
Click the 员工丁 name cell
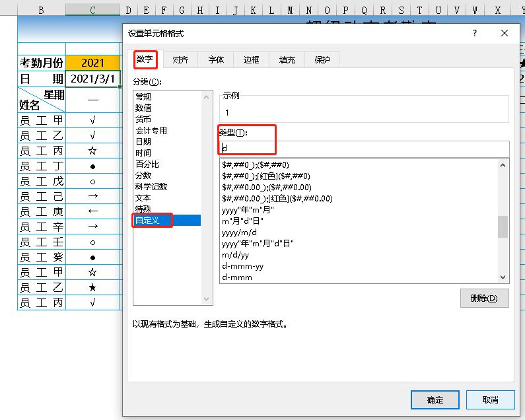click(42, 166)
